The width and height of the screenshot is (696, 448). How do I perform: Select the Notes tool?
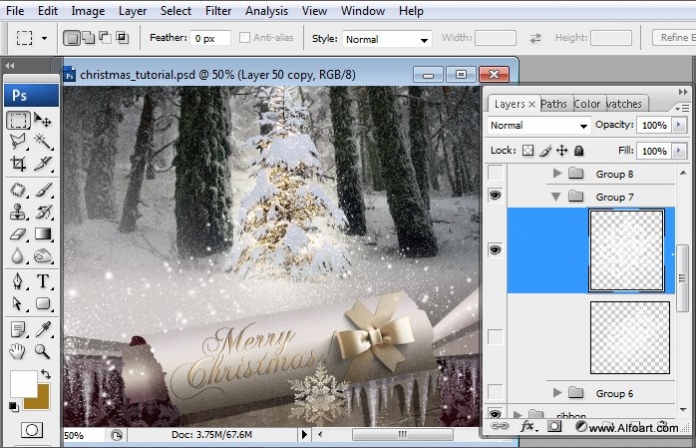coord(18,329)
